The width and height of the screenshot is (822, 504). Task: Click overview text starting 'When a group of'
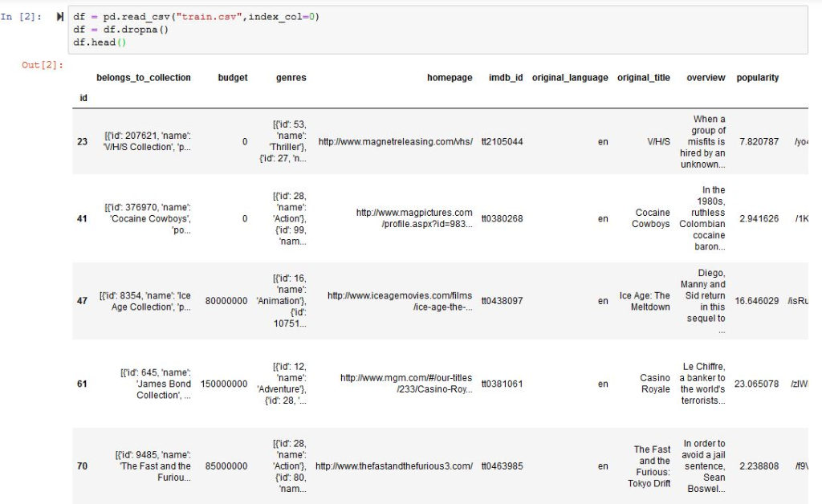pos(702,141)
